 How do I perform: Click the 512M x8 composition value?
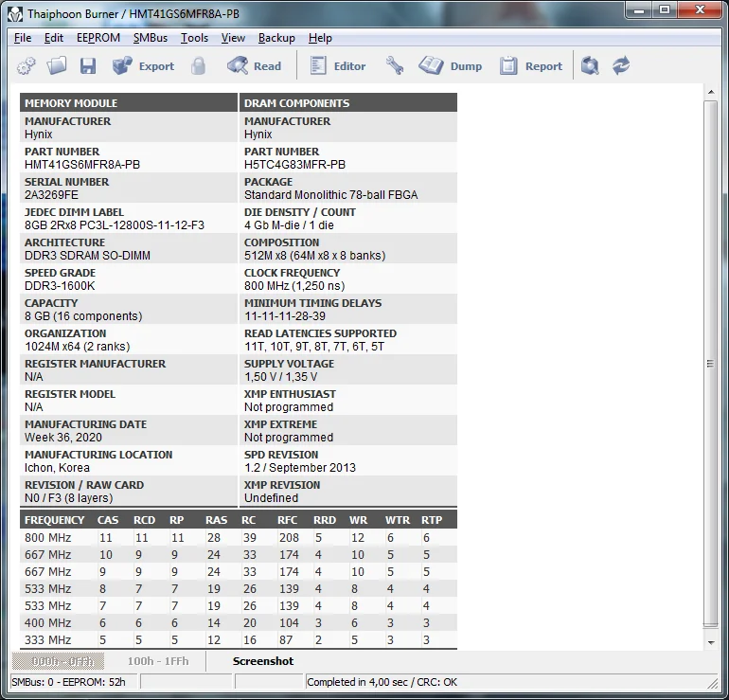pos(314,256)
